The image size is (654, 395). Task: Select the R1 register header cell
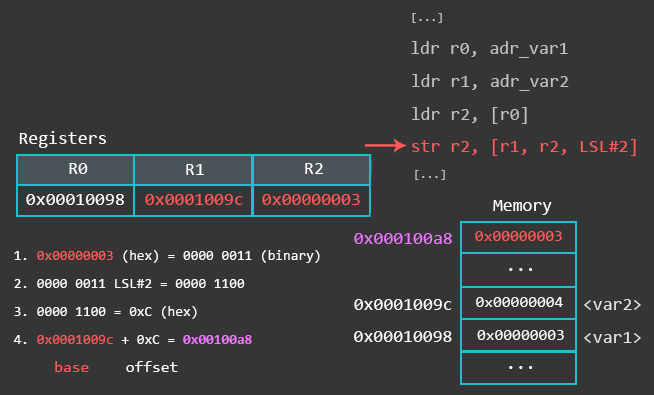tap(194, 170)
